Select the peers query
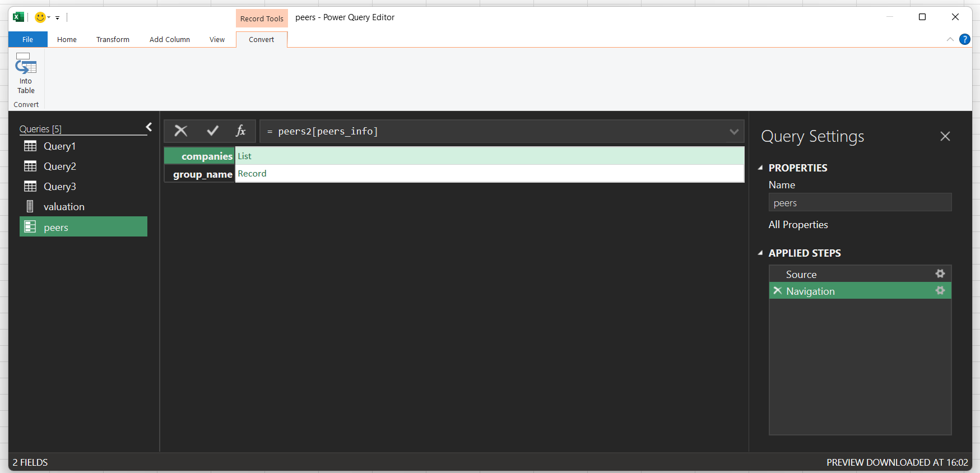The height and width of the screenshot is (473, 980). 83,227
